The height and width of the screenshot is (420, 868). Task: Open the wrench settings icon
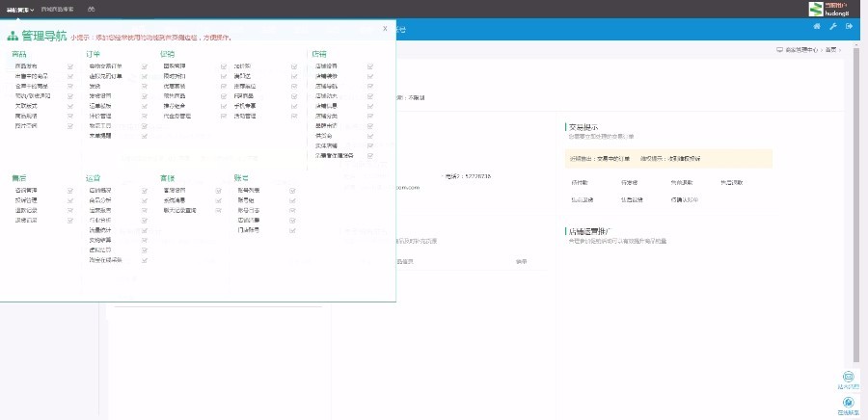[x=832, y=27]
